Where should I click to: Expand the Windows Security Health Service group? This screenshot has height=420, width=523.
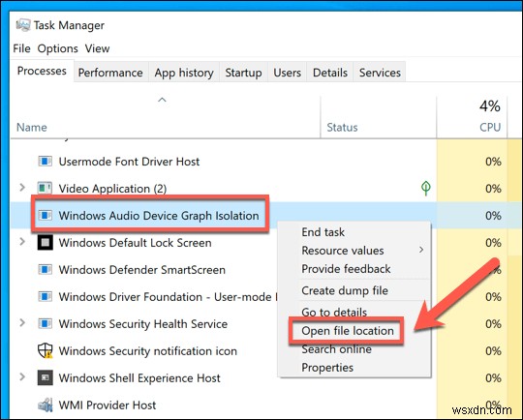click(x=22, y=322)
